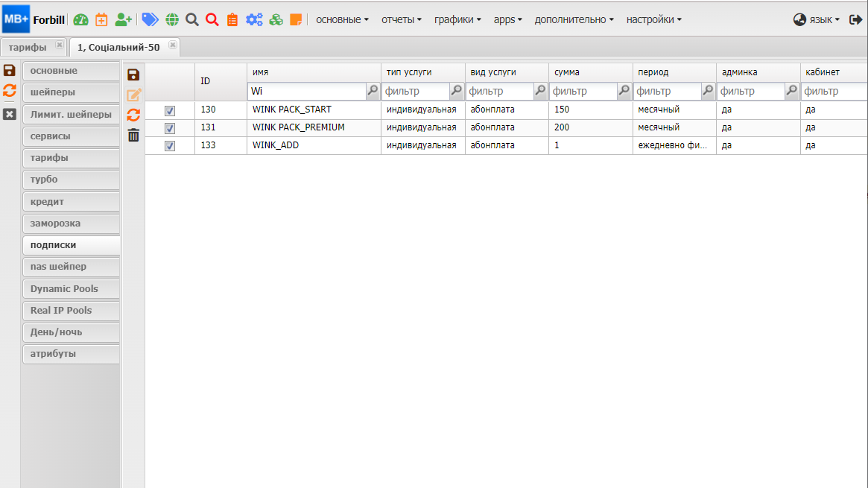The width and height of the screenshot is (868, 488).
Task: Open the orange clipboard icon
Action: (x=232, y=20)
